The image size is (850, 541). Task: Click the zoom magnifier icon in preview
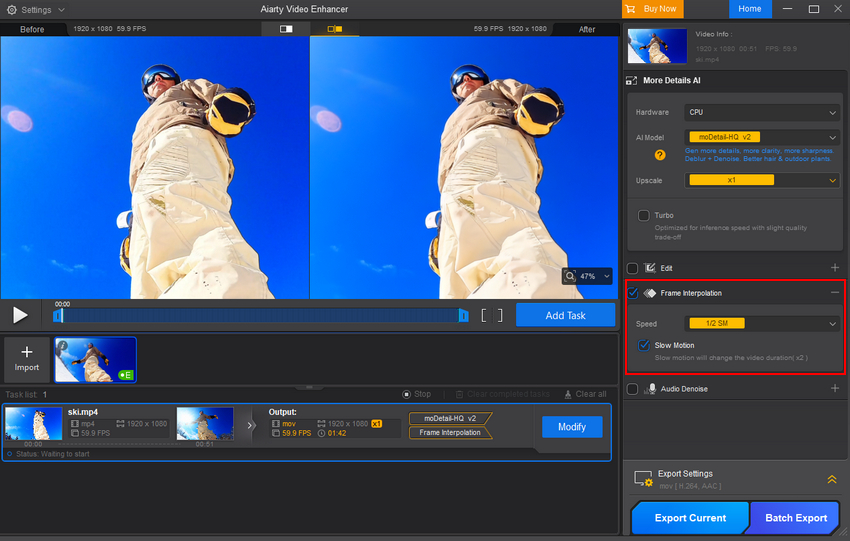570,276
